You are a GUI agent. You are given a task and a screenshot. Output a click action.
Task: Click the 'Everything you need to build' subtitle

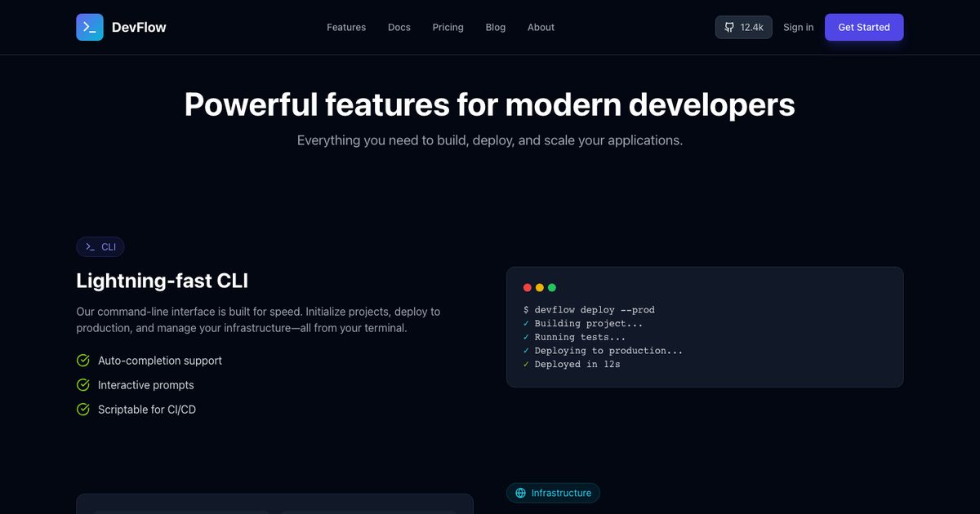[490, 140]
